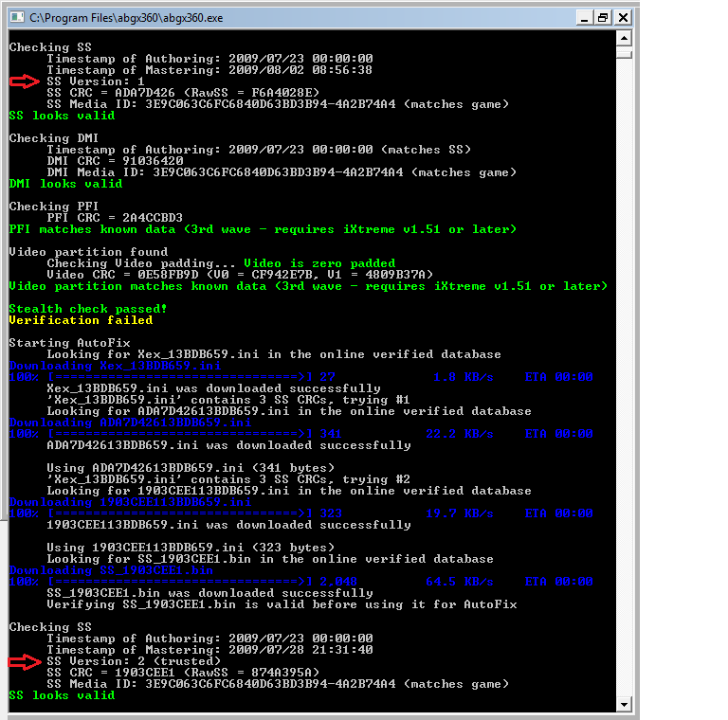Screen dimensions: 728x720
Task: Click the scrollbar down arrow
Action: tap(624, 705)
